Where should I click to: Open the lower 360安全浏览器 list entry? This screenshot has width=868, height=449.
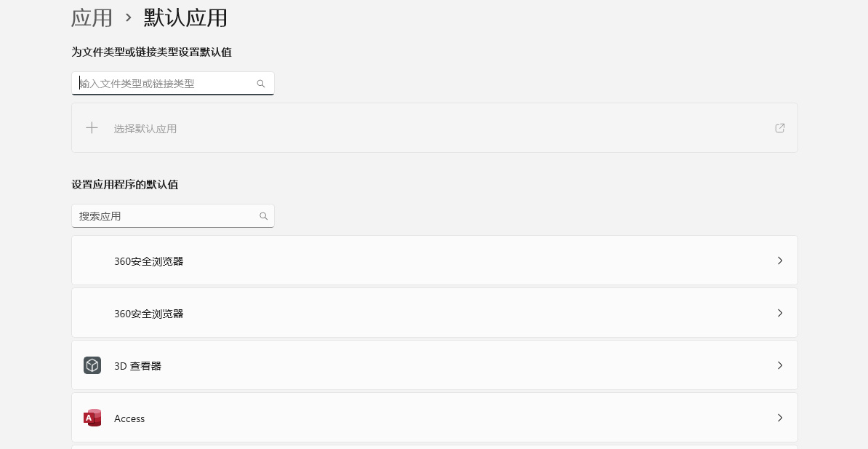point(435,313)
